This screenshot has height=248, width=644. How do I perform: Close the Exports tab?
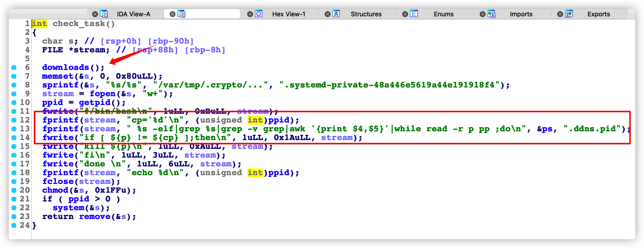[560, 14]
